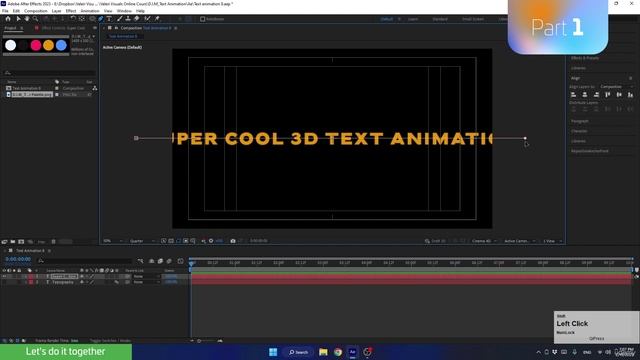The height and width of the screenshot is (360, 640).
Task: Select the Type tool
Action: tap(109, 19)
